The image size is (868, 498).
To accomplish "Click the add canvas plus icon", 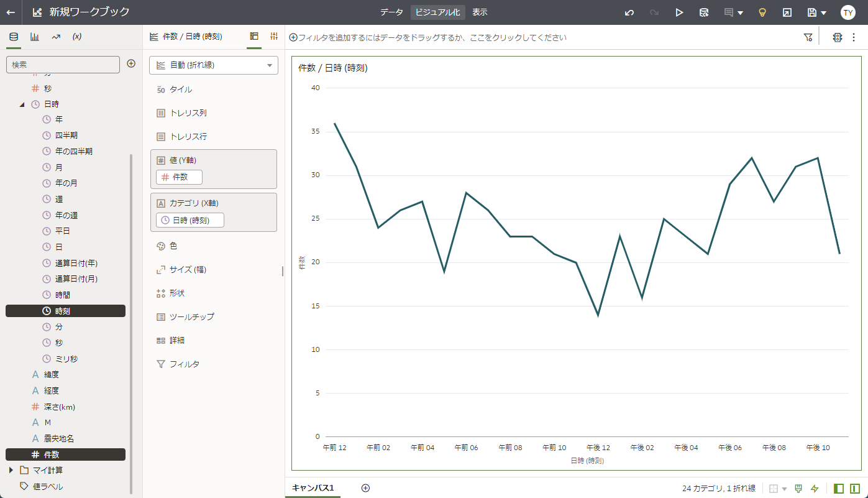I will (x=365, y=488).
